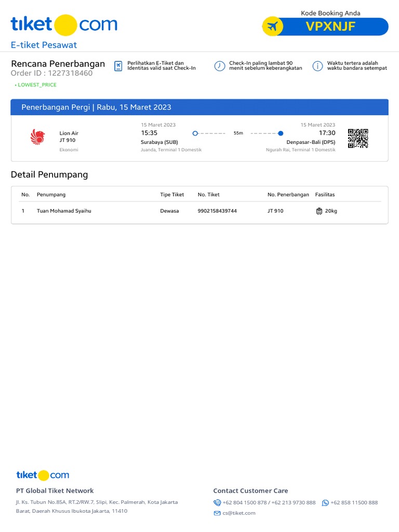Click the Denpasar-Bali arrival dot marker
The image size is (399, 532).
coord(281,134)
